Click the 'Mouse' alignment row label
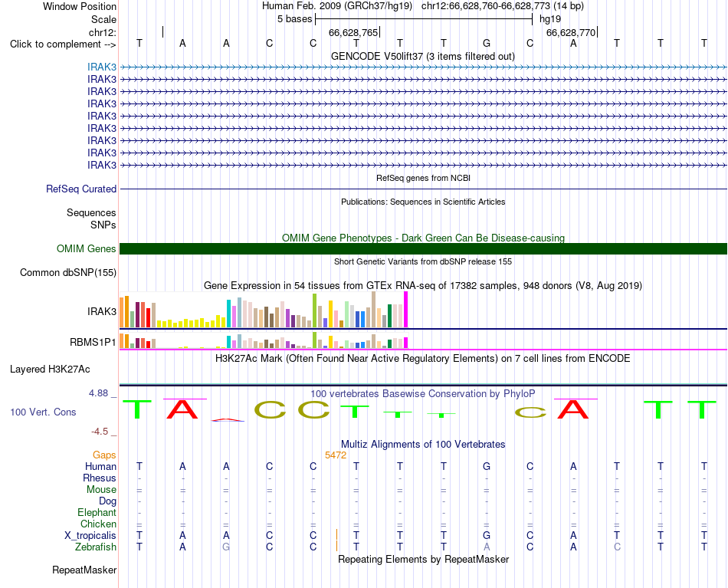This screenshot has width=728, height=588. [101, 490]
